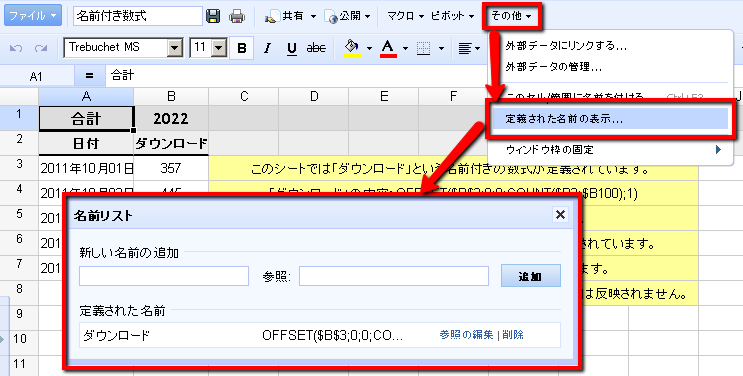Select row 1 header
The width and height of the screenshot is (743, 376).
point(19,118)
